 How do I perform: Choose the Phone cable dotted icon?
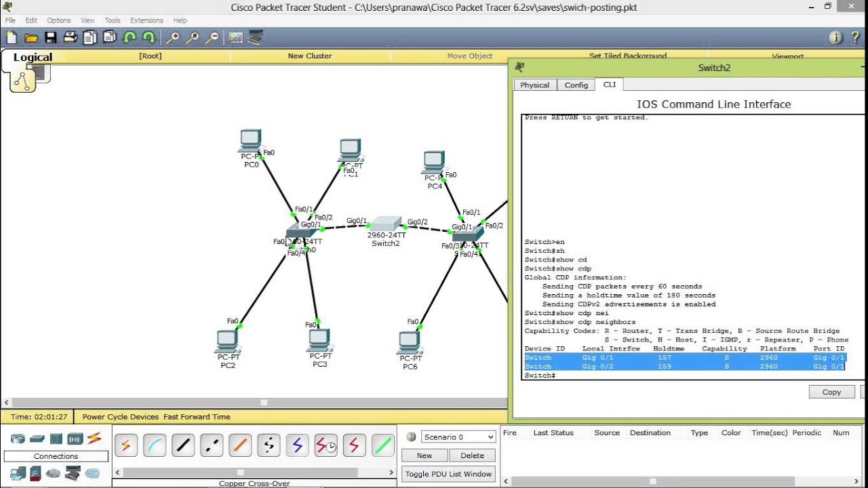269,445
